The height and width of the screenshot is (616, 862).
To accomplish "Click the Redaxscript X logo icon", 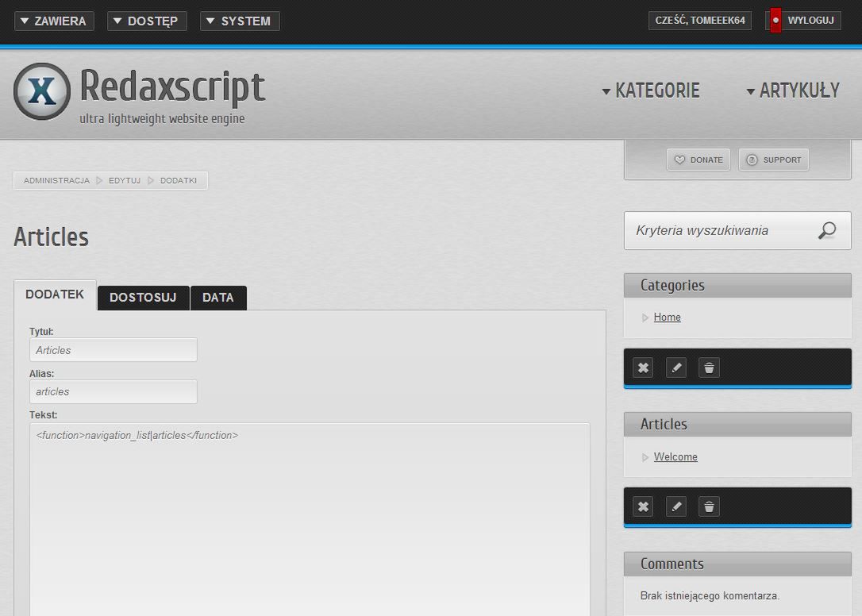I will point(42,91).
